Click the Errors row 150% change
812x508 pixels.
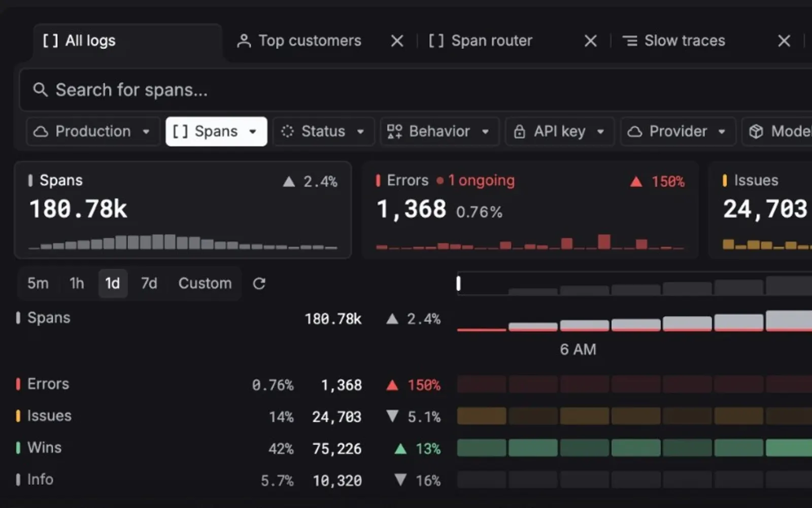pyautogui.click(x=424, y=385)
